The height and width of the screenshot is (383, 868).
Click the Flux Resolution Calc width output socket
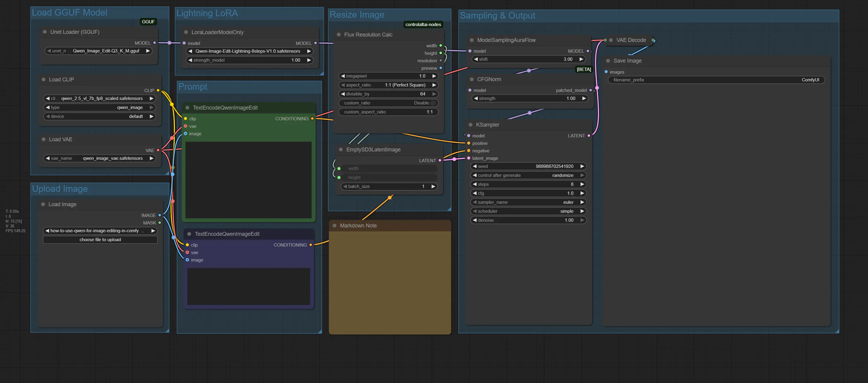point(440,45)
